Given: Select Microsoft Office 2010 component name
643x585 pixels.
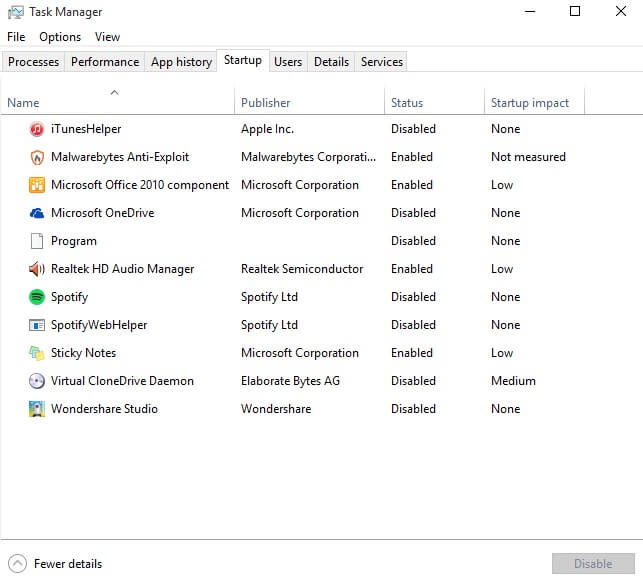Looking at the screenshot, I should 140,185.
